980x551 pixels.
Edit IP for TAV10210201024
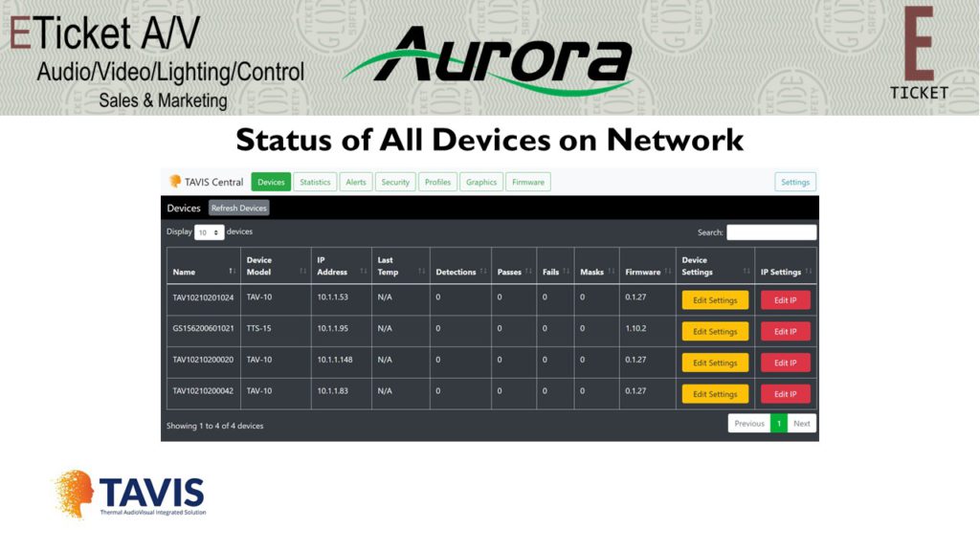785,300
